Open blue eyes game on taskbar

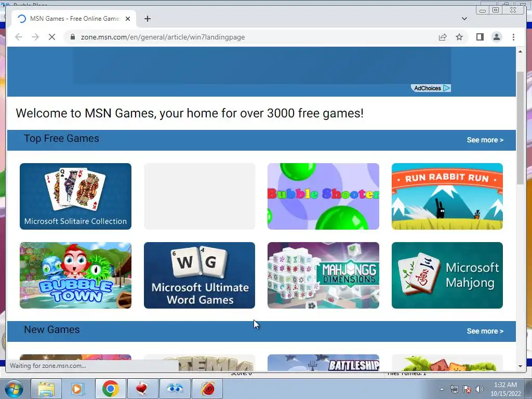tap(175, 389)
